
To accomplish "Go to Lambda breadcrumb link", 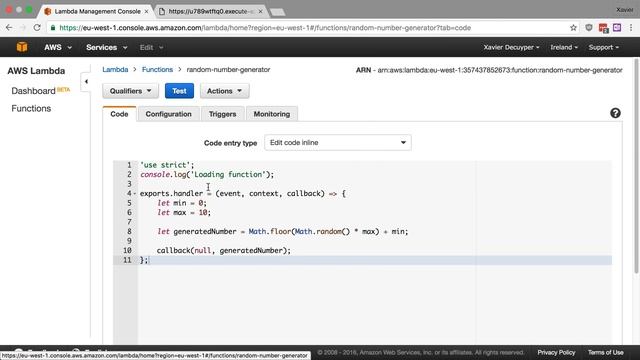I will (x=115, y=69).
